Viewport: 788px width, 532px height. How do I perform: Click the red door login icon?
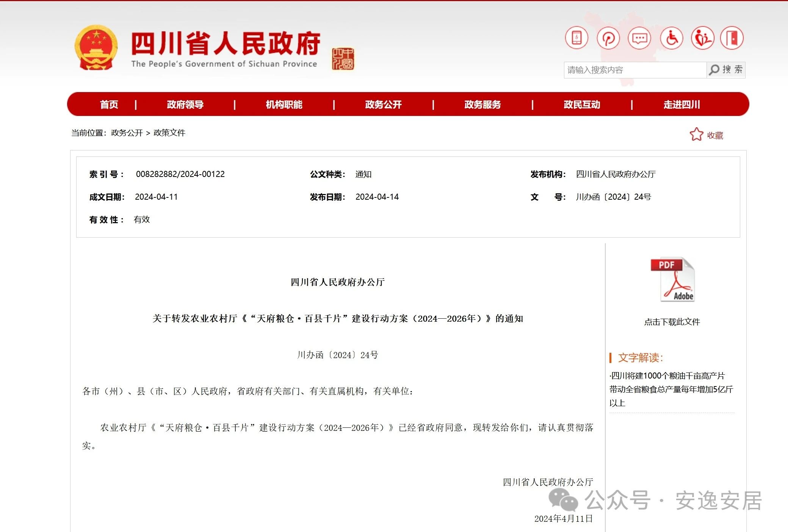[732, 38]
